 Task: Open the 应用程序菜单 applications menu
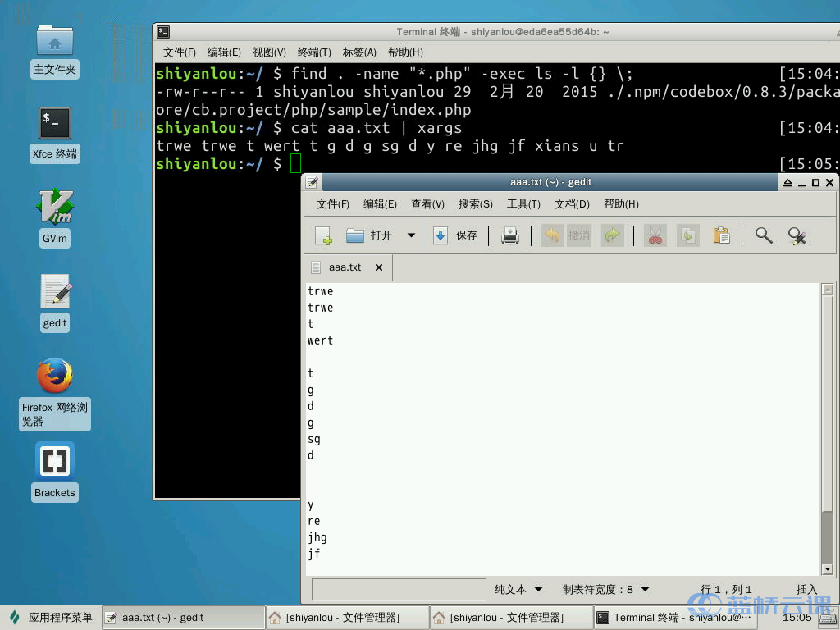[x=50, y=618]
